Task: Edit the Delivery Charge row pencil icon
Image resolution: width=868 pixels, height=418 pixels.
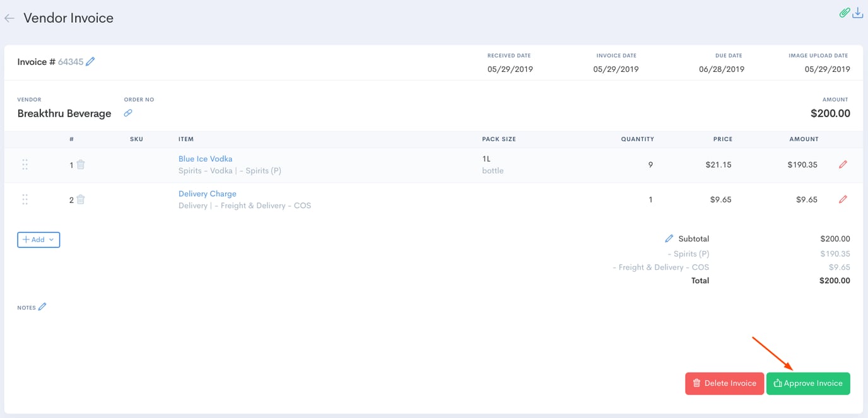Action: [843, 199]
